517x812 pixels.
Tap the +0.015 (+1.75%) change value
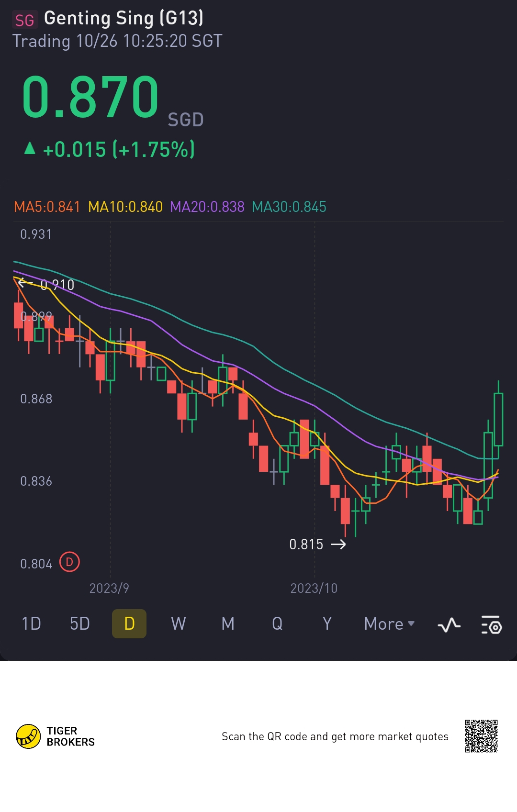(x=119, y=149)
